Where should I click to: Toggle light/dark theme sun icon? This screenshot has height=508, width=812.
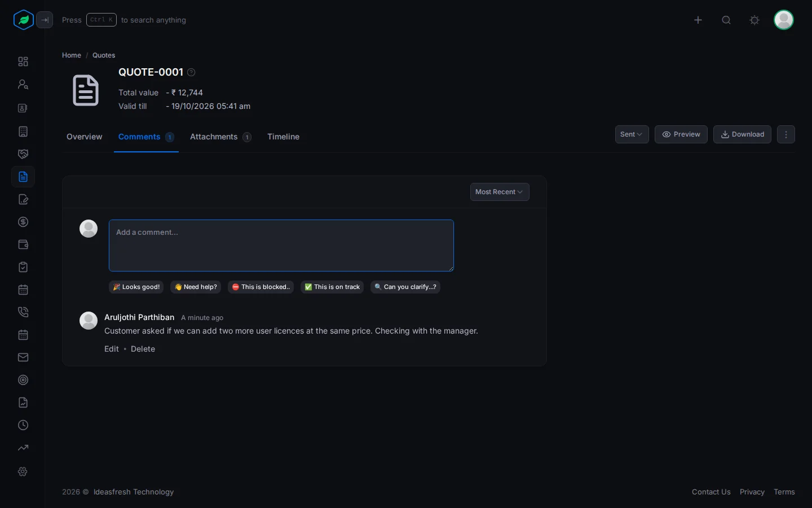(754, 20)
